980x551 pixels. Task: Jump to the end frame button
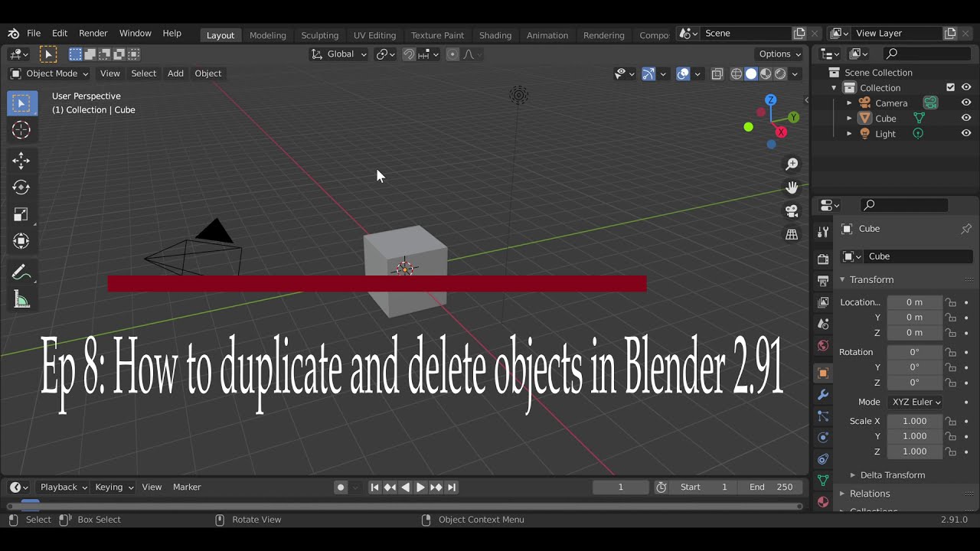pyautogui.click(x=452, y=487)
